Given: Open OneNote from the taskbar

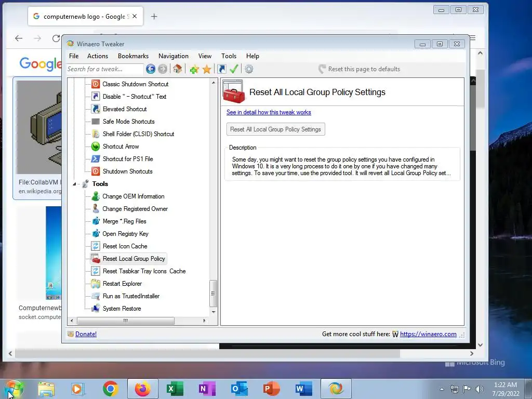Looking at the screenshot, I should pyautogui.click(x=207, y=389).
